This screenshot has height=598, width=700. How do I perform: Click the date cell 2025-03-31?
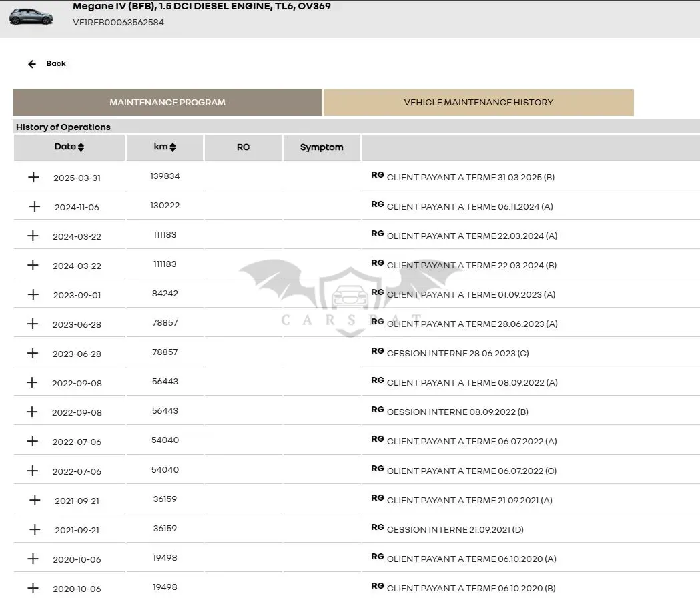point(77,178)
